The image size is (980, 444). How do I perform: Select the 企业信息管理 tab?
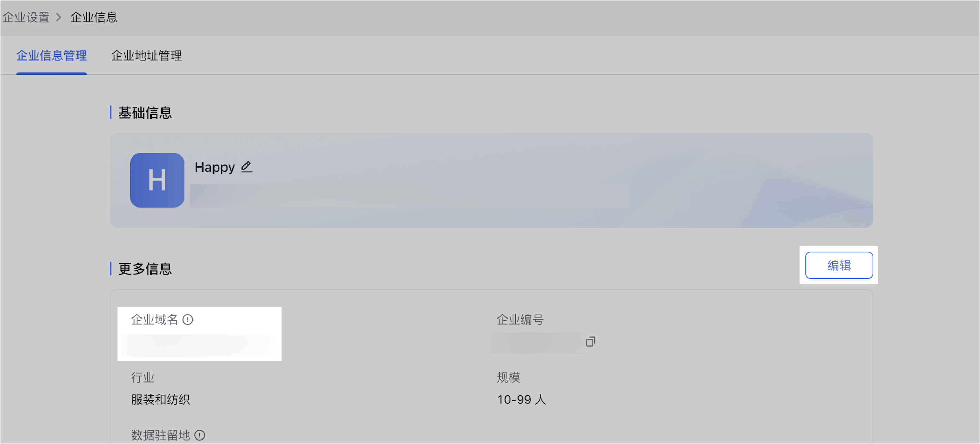51,55
